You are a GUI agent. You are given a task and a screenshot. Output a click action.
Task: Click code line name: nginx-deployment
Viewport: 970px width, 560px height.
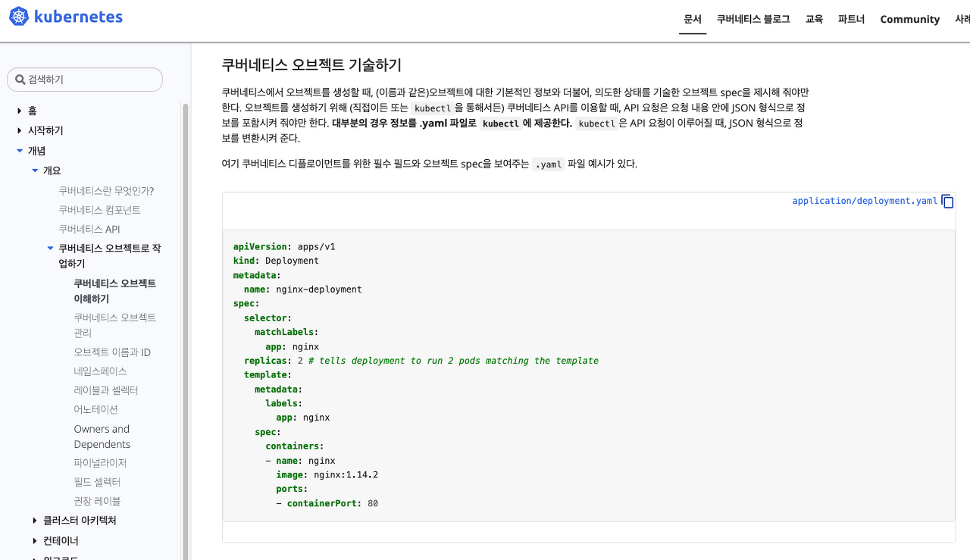(x=303, y=289)
